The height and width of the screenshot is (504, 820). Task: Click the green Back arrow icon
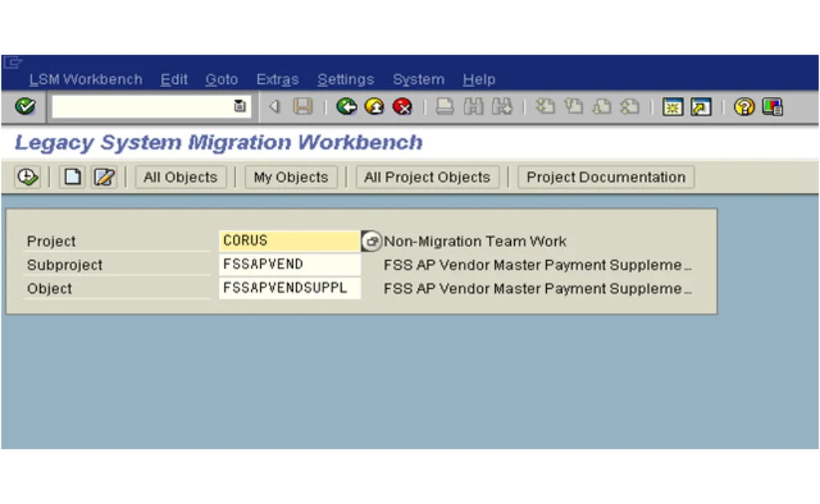(x=346, y=106)
